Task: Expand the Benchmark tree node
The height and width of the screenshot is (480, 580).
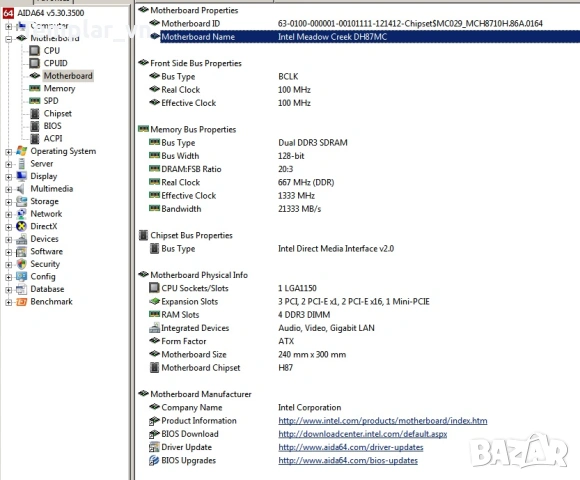Action: (x=9, y=302)
